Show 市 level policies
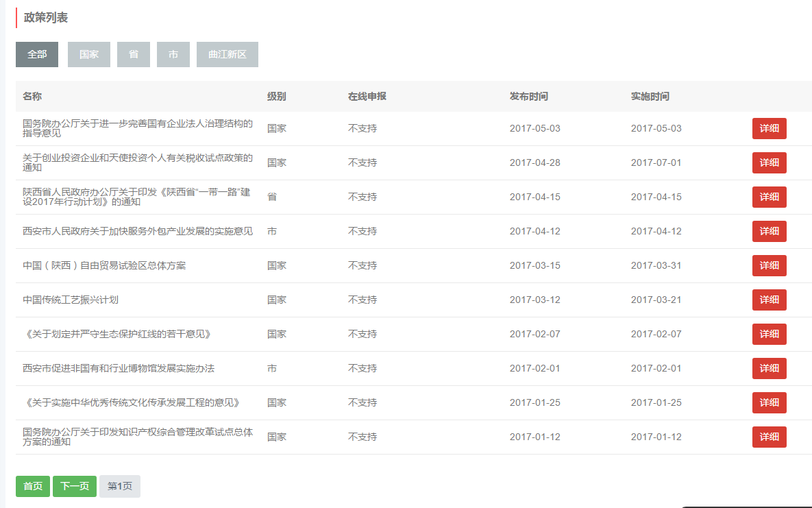812x508 pixels. [173, 54]
